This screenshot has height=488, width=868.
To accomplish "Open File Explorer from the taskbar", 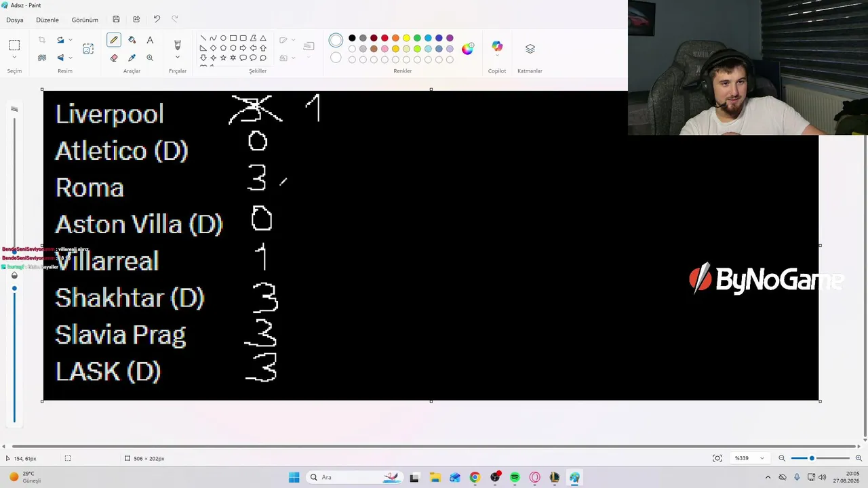I will (x=435, y=477).
